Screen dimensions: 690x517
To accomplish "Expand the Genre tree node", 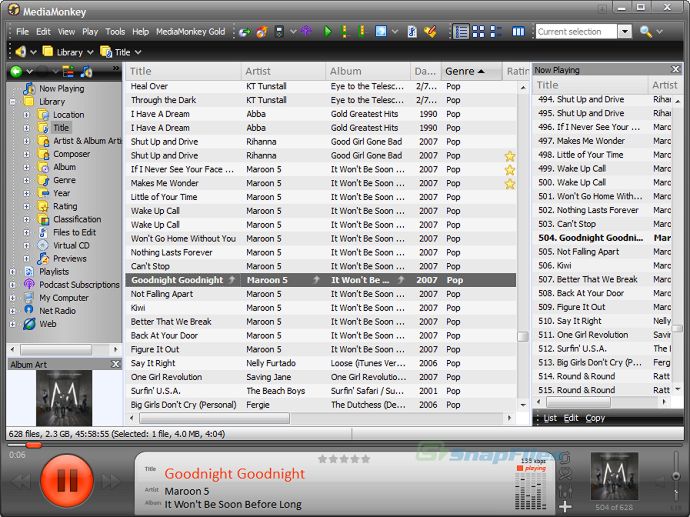I will pyautogui.click(x=27, y=180).
